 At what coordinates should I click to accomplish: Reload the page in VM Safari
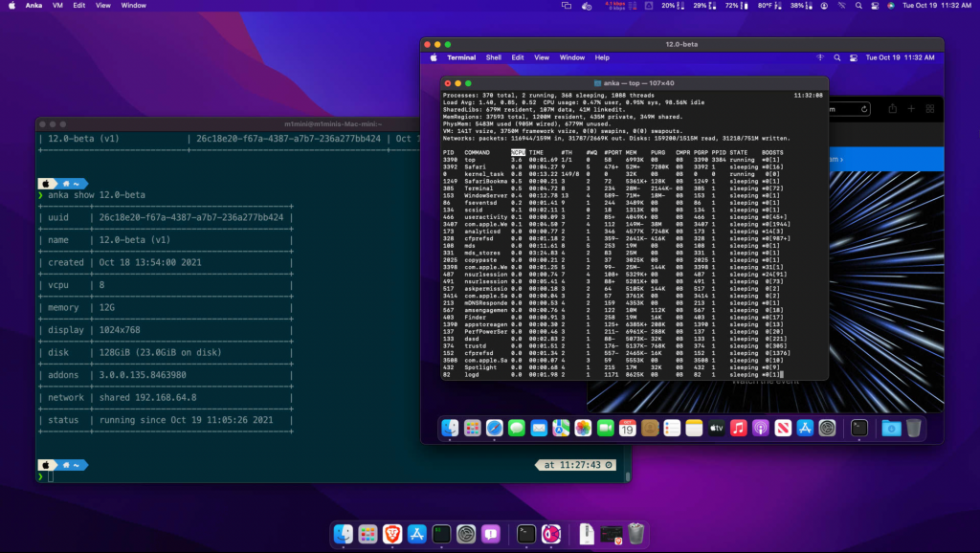864,109
